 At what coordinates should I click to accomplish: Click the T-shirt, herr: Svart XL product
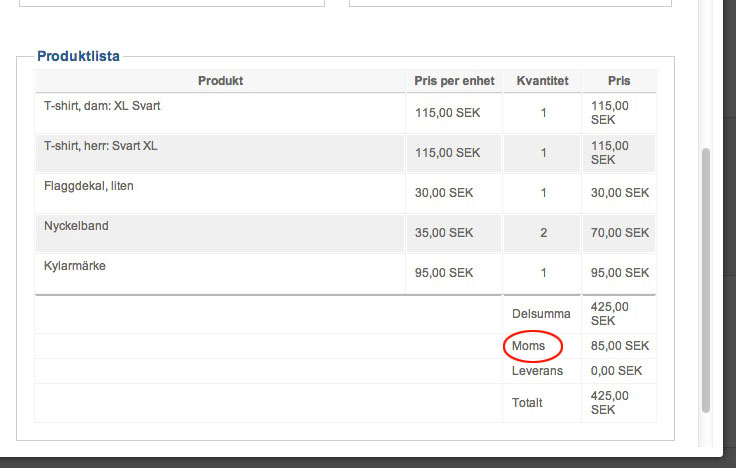pos(100,146)
